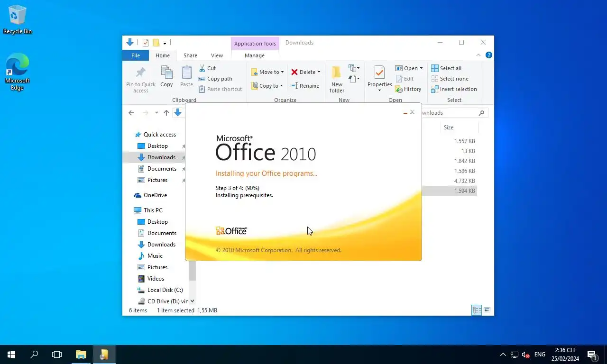
Task: Click the Back arrow in Explorer
Action: point(131,113)
